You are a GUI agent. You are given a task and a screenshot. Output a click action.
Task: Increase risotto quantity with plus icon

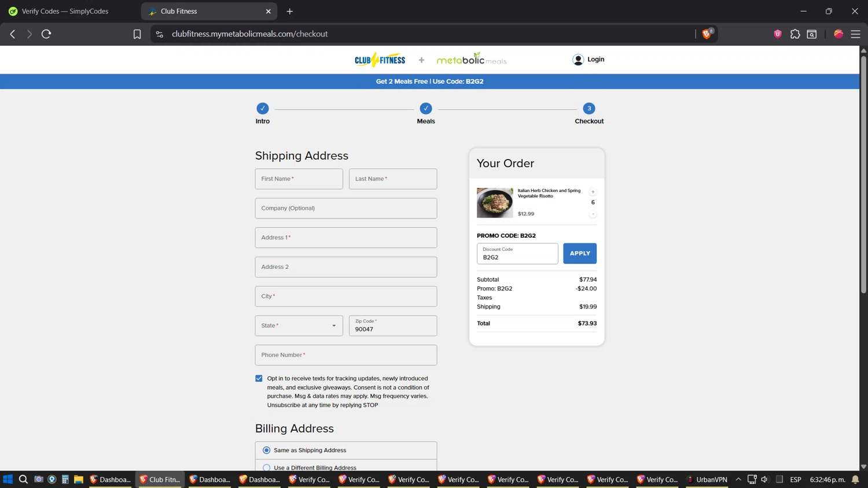coord(593,192)
